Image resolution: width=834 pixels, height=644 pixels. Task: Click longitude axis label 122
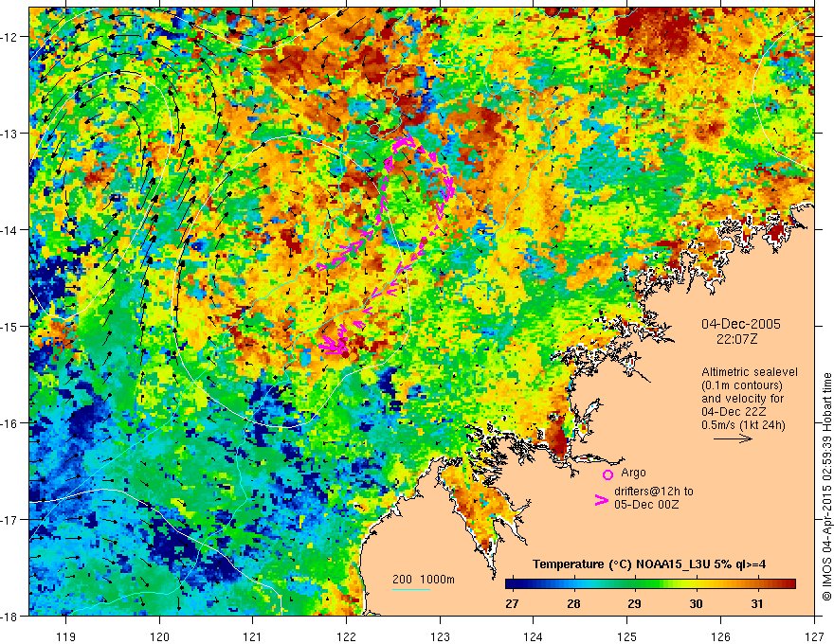[x=346, y=636]
